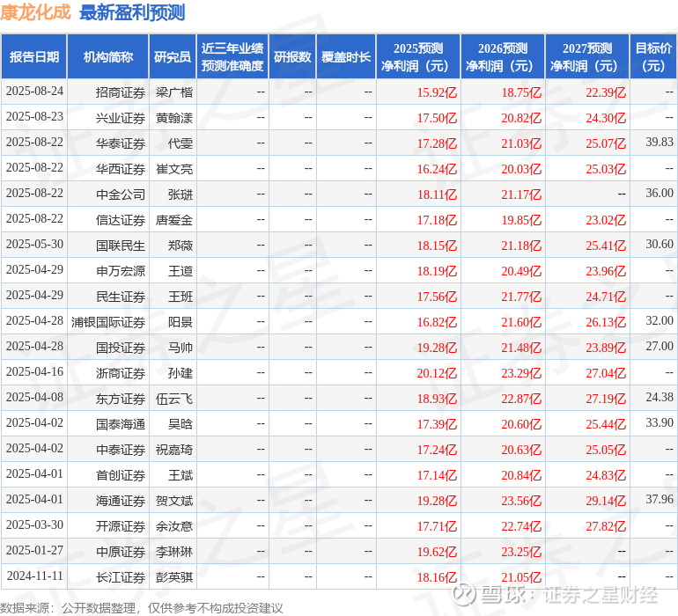Click the 数据来源 disclaimer footer text
Image resolution: width=678 pixels, height=616 pixels.
tap(142, 608)
